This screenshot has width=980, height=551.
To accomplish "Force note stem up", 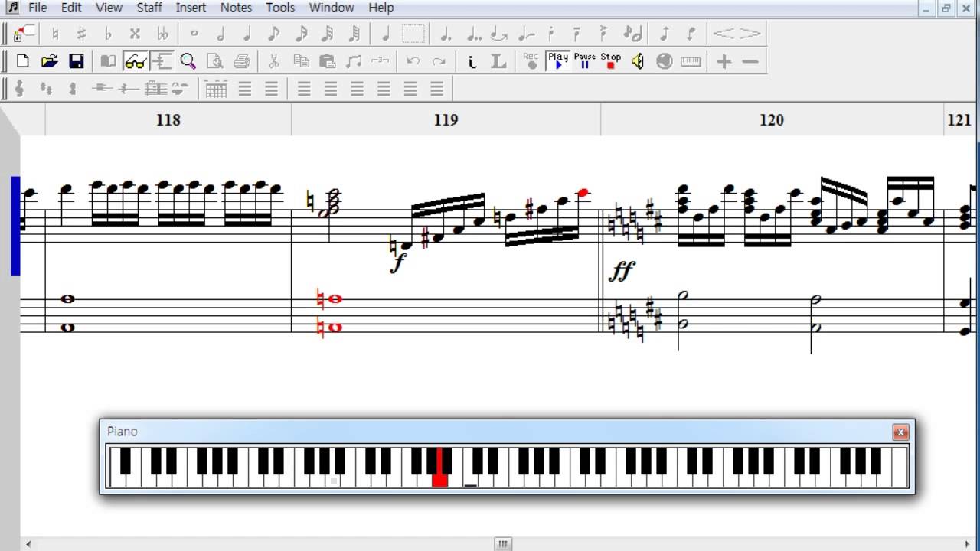I will [664, 34].
